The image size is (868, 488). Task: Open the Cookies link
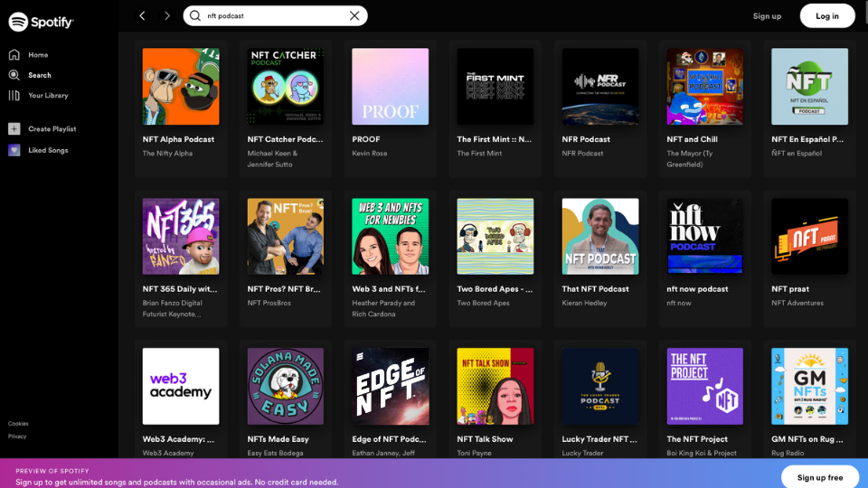click(x=18, y=423)
